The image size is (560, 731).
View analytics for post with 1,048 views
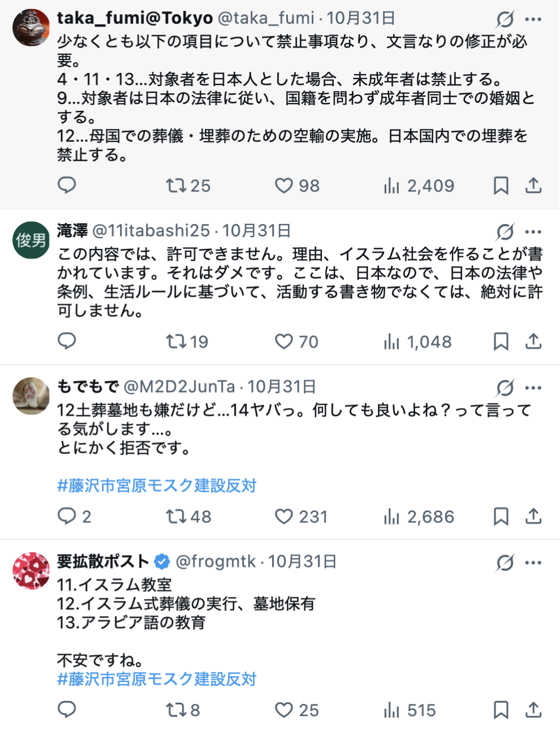click(417, 342)
